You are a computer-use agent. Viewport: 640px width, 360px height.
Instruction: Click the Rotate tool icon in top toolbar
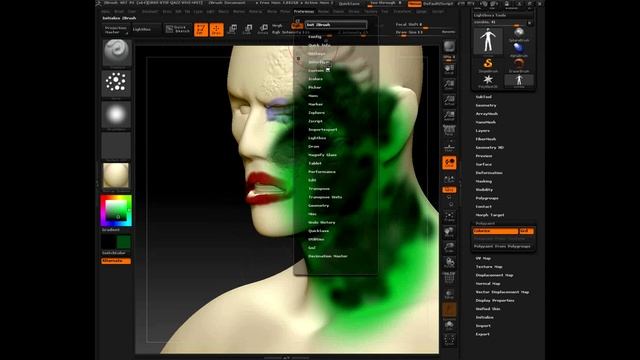pyautogui.click(x=263, y=29)
